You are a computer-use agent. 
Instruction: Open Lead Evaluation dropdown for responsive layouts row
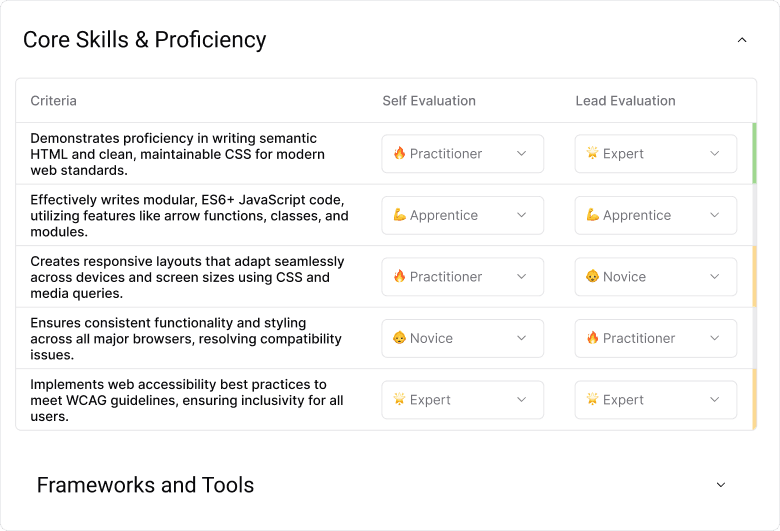click(655, 277)
